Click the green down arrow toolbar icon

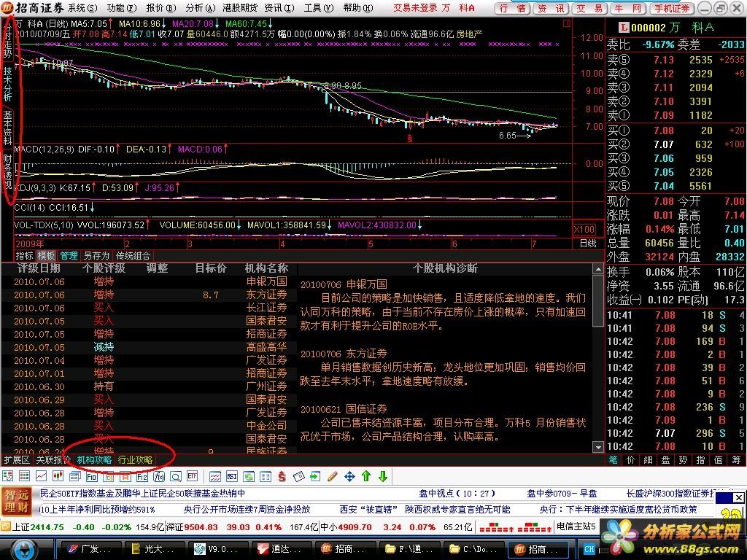382,476
